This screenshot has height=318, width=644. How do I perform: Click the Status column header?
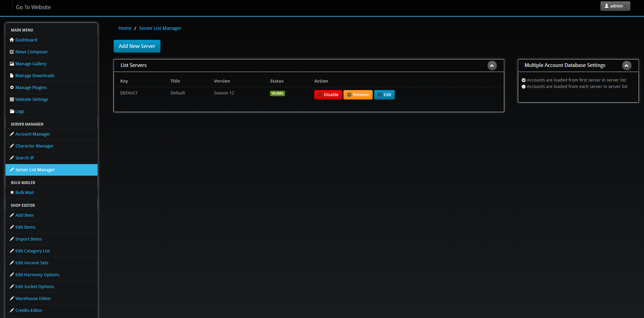click(x=277, y=81)
